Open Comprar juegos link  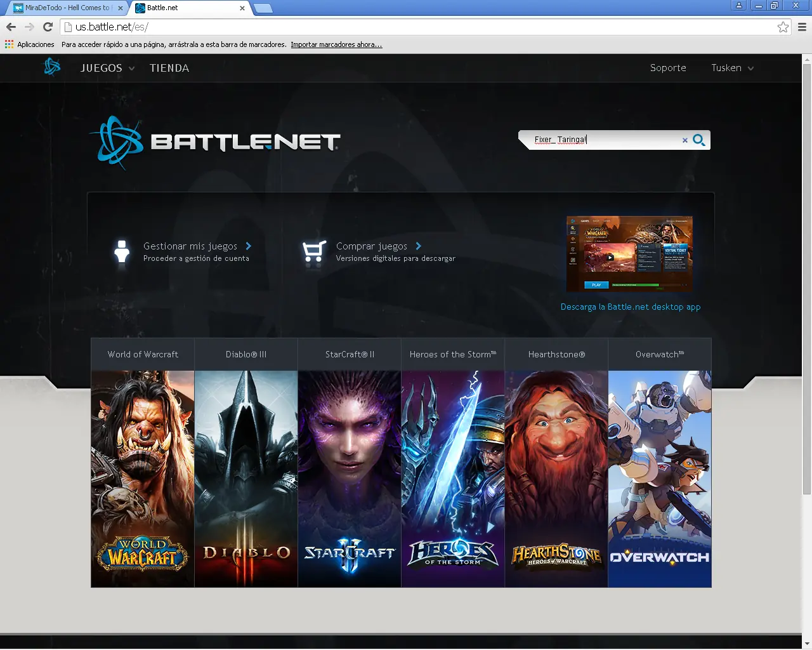379,246
